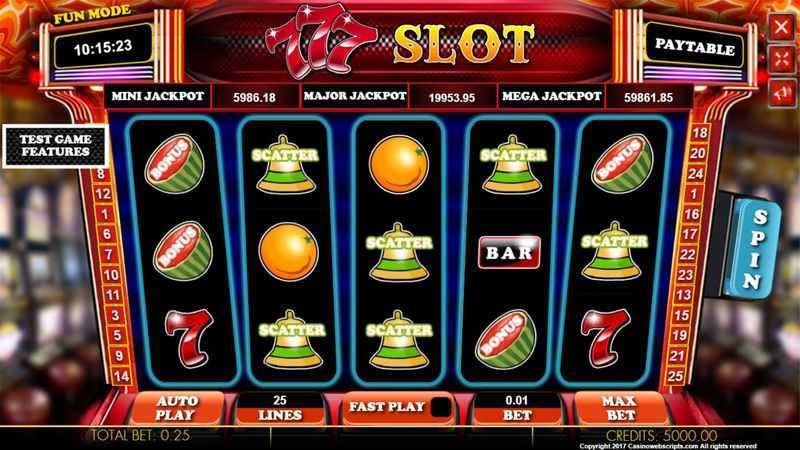Viewport: 800px width, 450px height.
Task: Close the game with the X icon
Action: coord(782,27)
